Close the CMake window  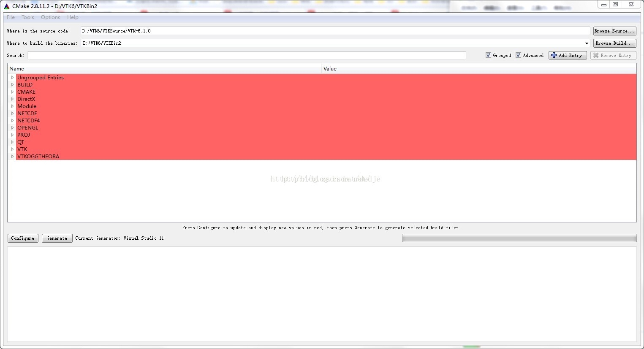click(631, 5)
